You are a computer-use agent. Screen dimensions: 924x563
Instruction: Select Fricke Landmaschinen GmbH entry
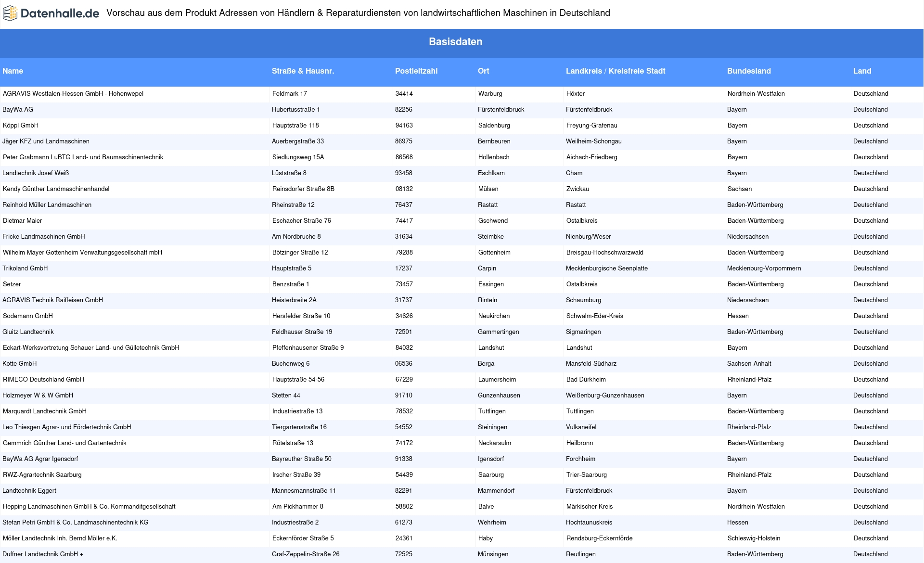(x=44, y=237)
